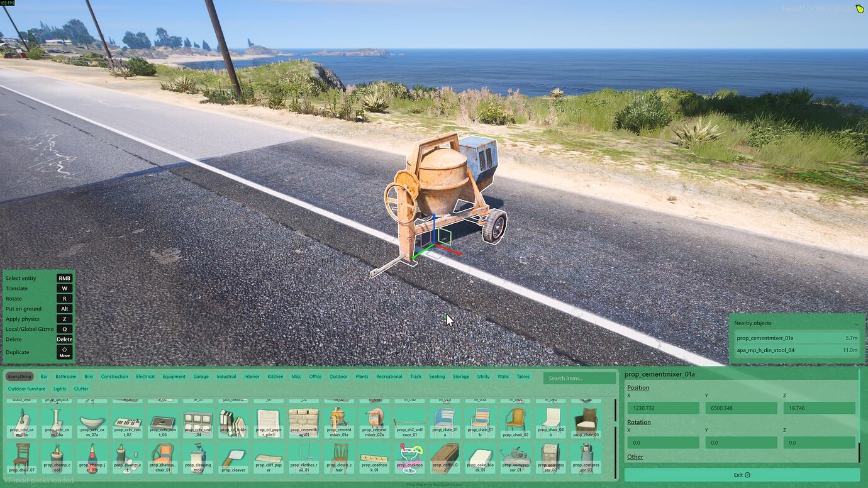
Task: Expand the Other section in prop properties
Action: [635, 457]
